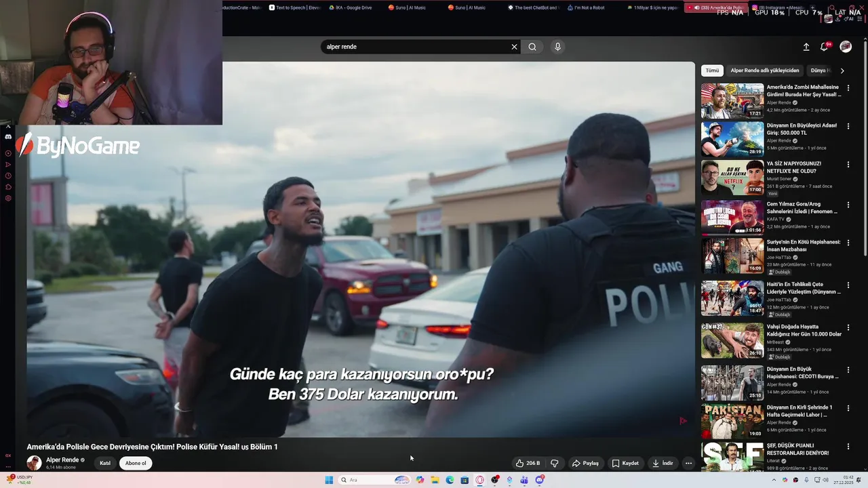
Task: Select 'Alper Rende adlı yükleyiciden' chip
Action: 765,70
